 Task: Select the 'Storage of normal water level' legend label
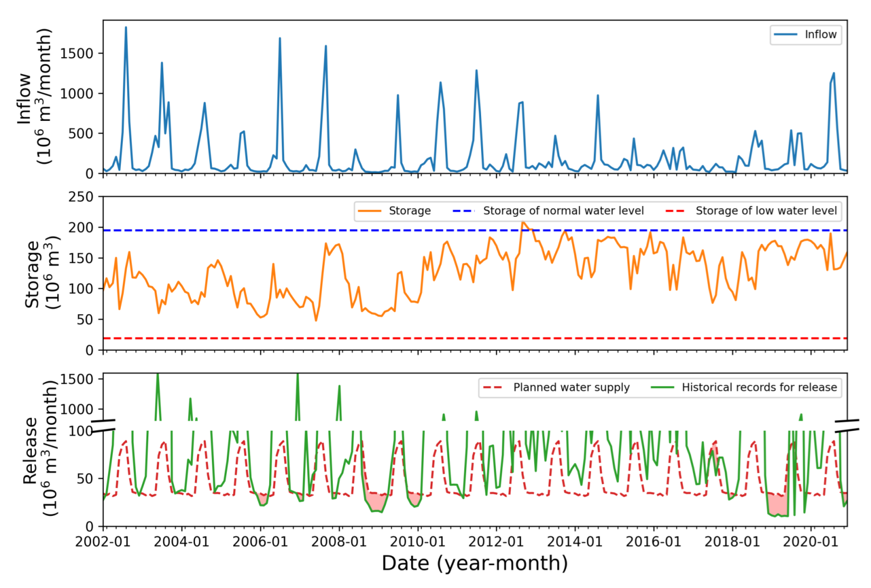tap(563, 211)
